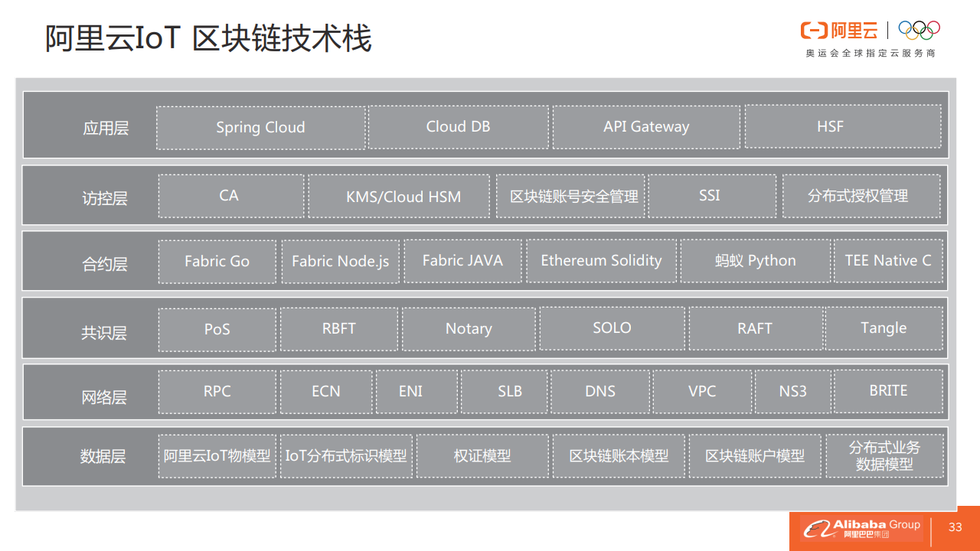The height and width of the screenshot is (551, 980).
Task: Select the RPC box
Action: [x=217, y=392]
